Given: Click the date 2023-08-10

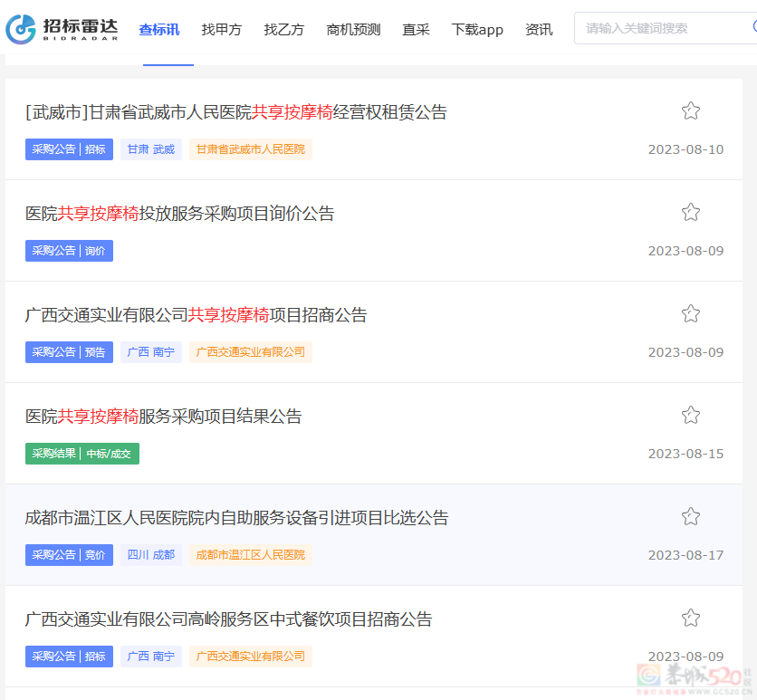Looking at the screenshot, I should [x=685, y=149].
